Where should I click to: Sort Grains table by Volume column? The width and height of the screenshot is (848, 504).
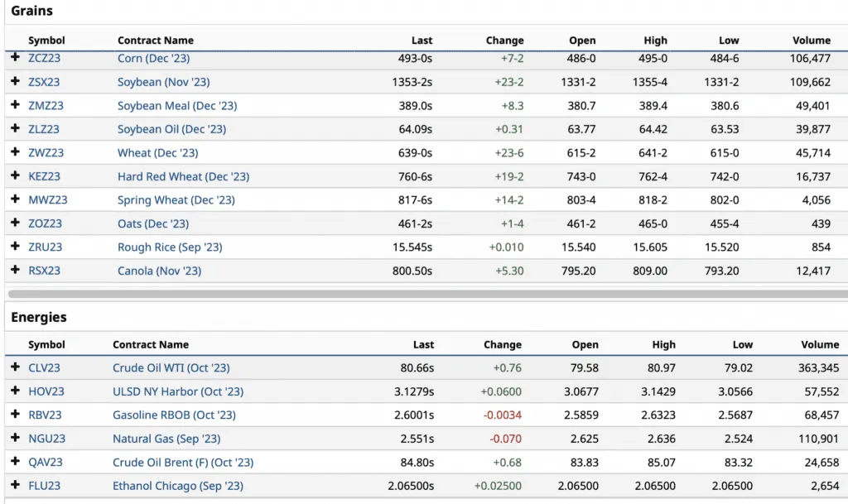pos(811,40)
